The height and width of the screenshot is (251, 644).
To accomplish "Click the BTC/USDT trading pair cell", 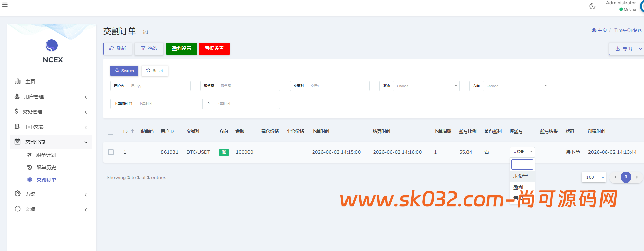I will (x=198, y=152).
